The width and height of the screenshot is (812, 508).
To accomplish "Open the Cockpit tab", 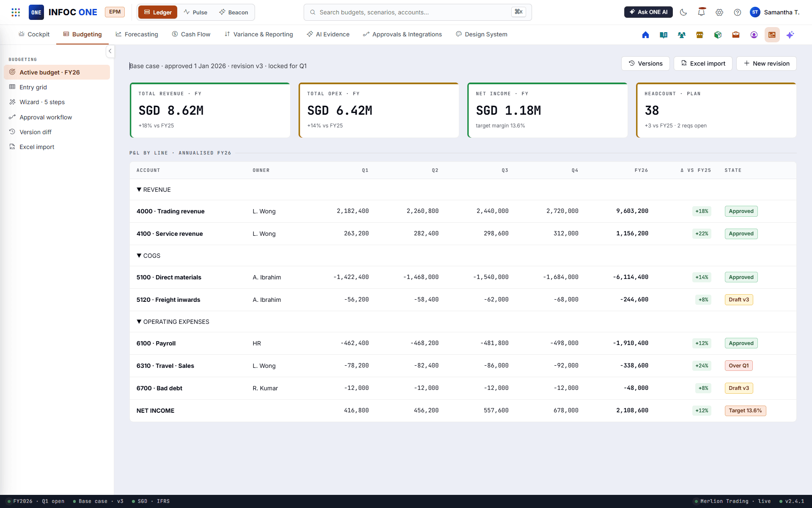I will click(x=34, y=34).
